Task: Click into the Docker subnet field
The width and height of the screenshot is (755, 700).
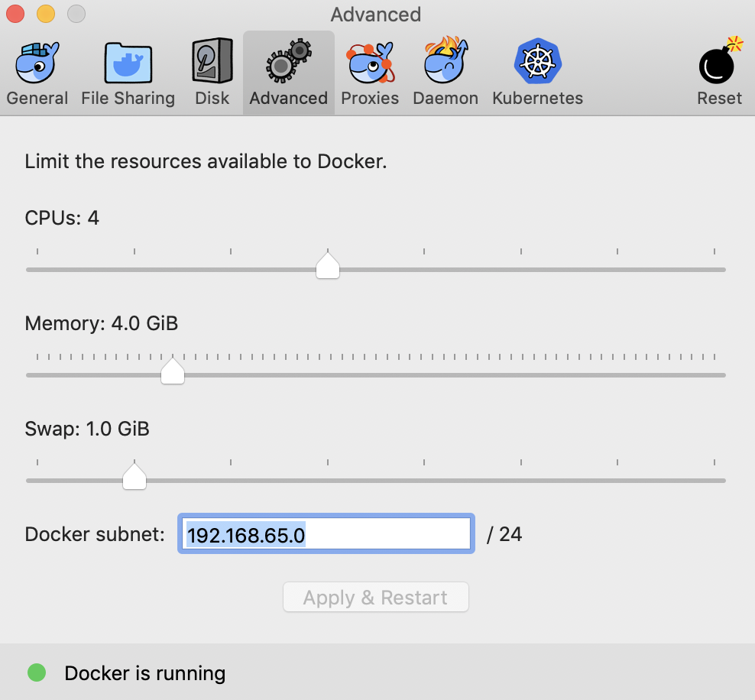Action: pos(326,534)
